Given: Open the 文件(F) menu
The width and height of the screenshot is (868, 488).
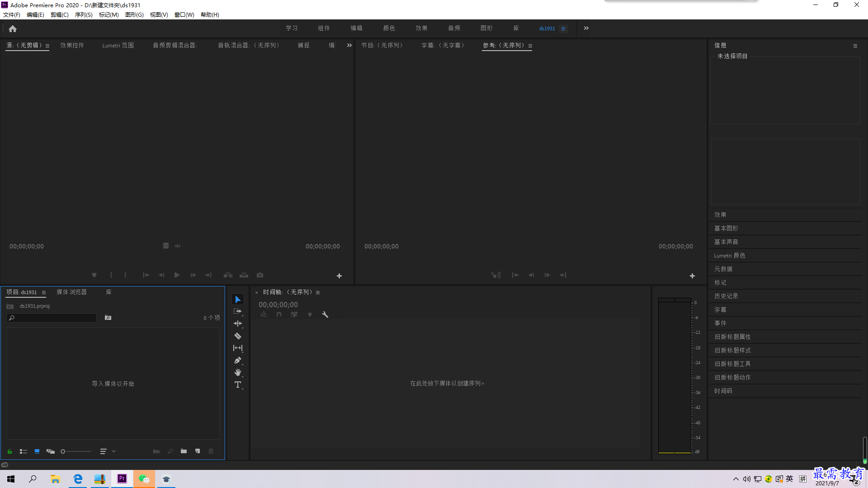Looking at the screenshot, I should (x=12, y=15).
